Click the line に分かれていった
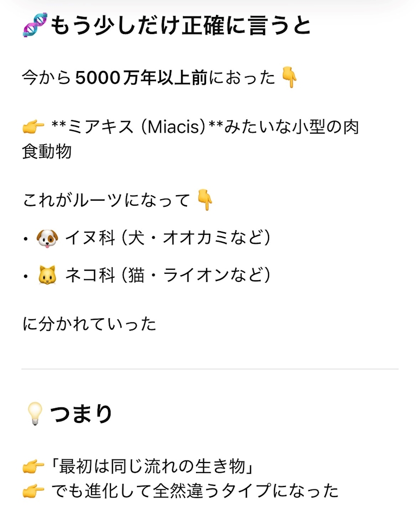The height and width of the screenshot is (515, 420). tap(89, 324)
